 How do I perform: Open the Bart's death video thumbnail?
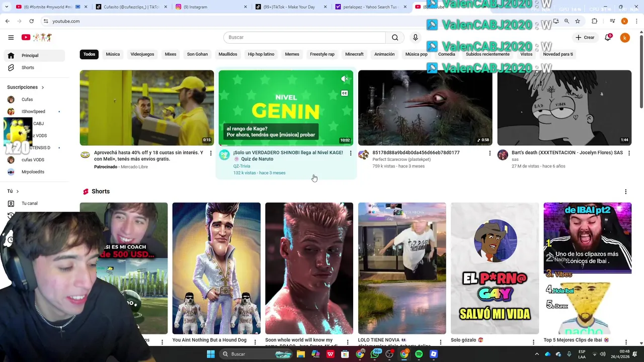pos(564,108)
